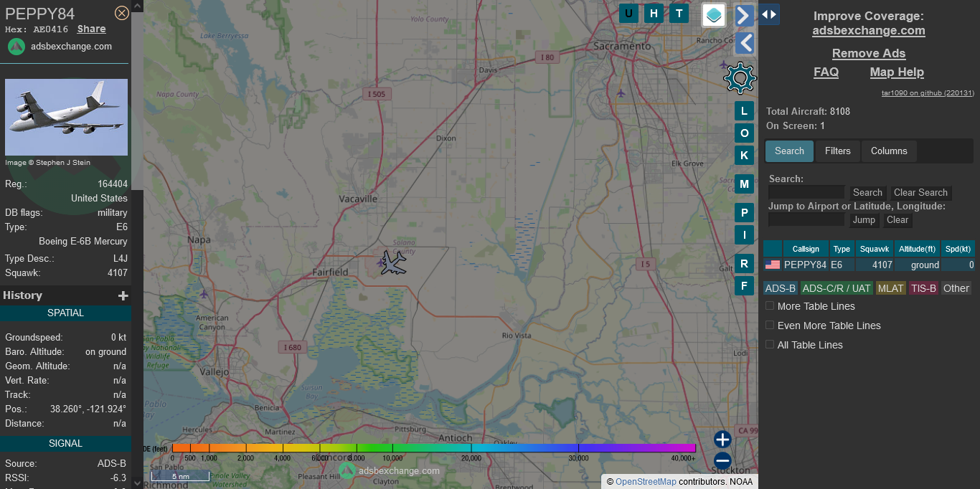Open the adsbexchange.com logo link in sidebar
Viewport: 980px width, 489px height.
[60, 47]
